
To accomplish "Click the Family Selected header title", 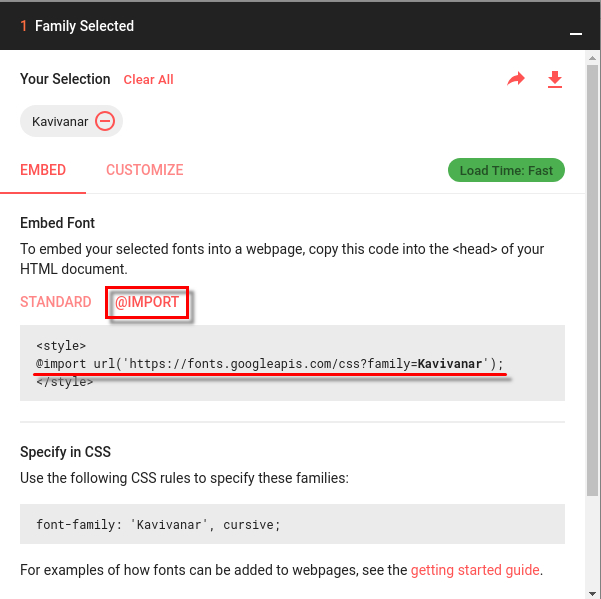I will tap(84, 26).
